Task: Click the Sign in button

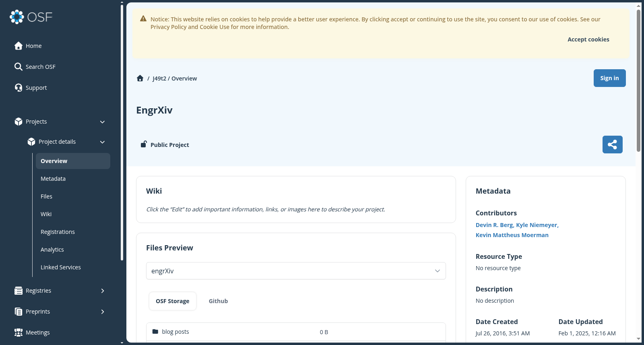Action: click(x=609, y=78)
